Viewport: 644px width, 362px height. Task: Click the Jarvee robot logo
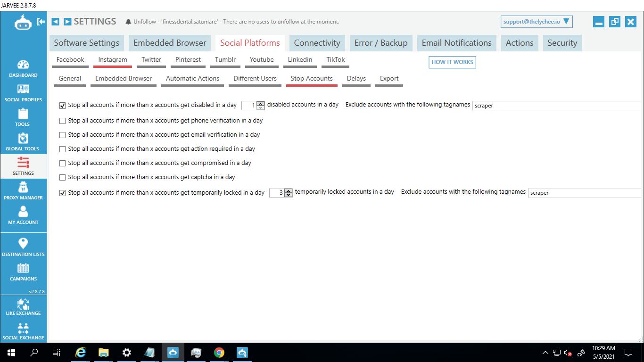coord(23,22)
